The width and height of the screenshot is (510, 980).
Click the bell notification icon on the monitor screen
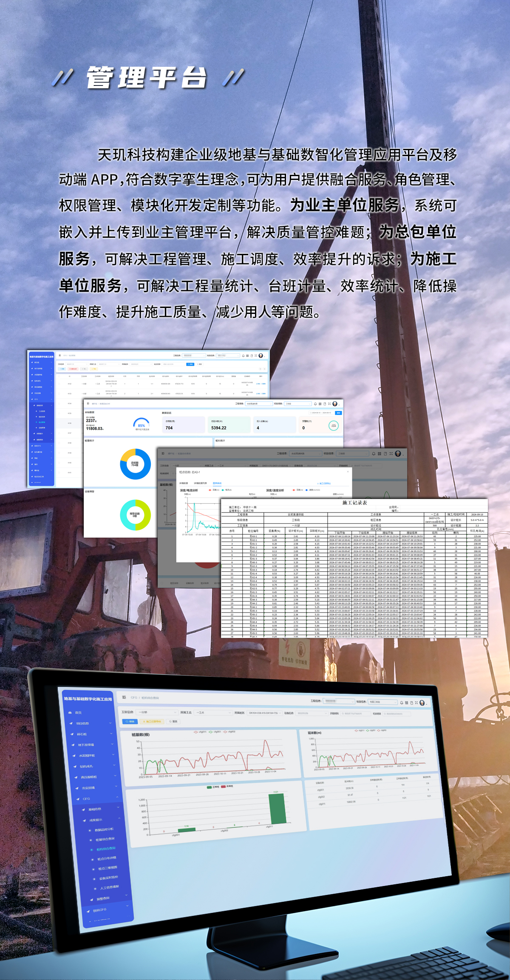tap(402, 703)
